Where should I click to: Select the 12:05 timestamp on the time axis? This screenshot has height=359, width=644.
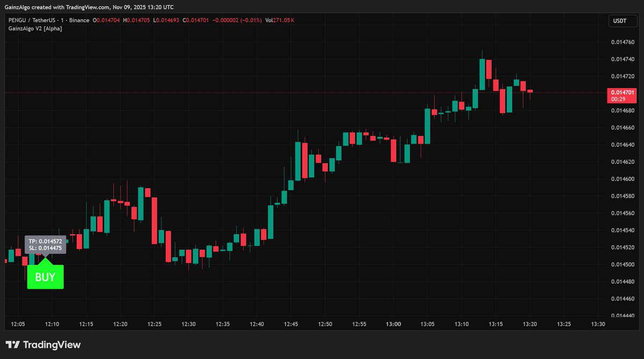point(17,324)
